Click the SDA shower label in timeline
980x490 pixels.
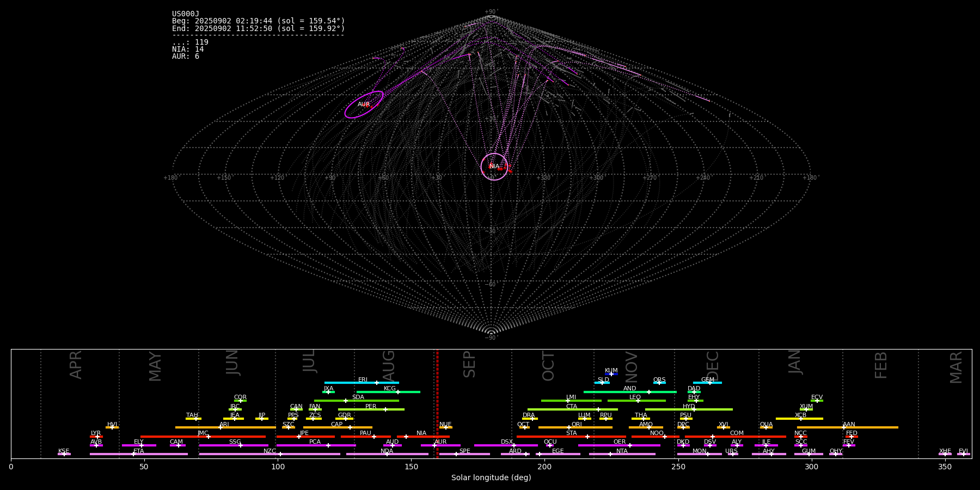coord(358,397)
